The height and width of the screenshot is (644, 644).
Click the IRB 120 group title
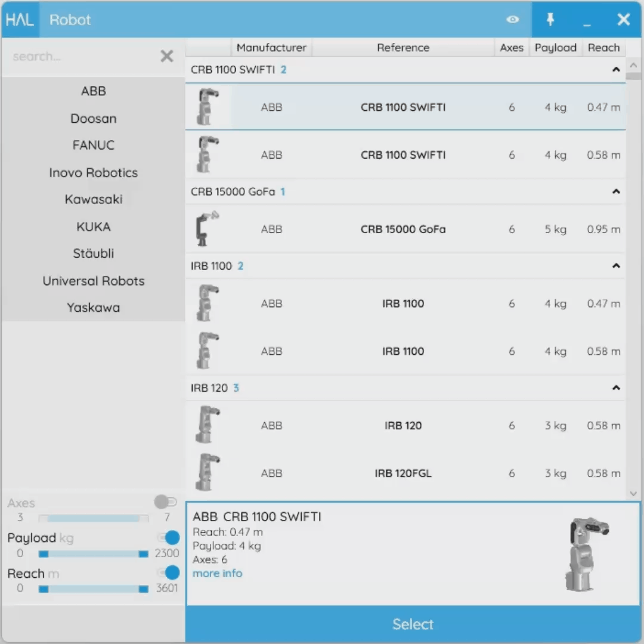pyautogui.click(x=209, y=388)
